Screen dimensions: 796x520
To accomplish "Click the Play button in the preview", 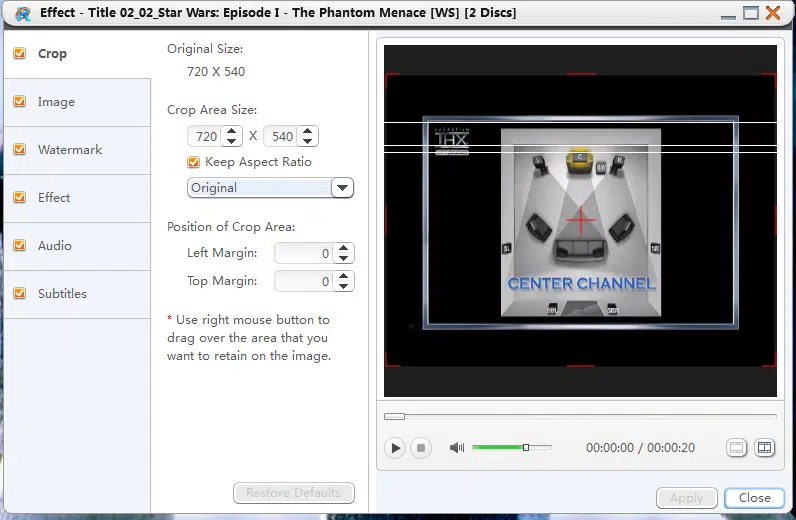I will (x=395, y=448).
